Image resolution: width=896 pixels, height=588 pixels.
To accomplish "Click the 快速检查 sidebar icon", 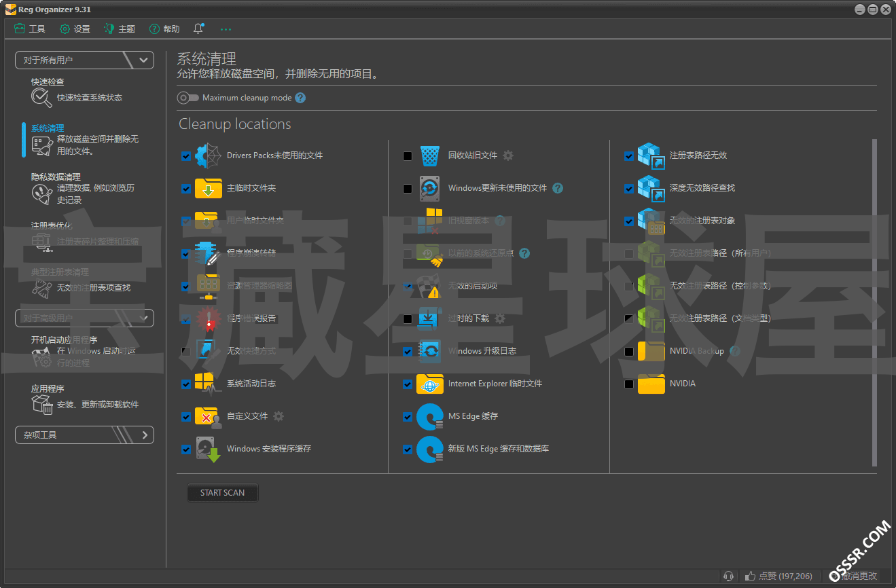I will (41, 98).
